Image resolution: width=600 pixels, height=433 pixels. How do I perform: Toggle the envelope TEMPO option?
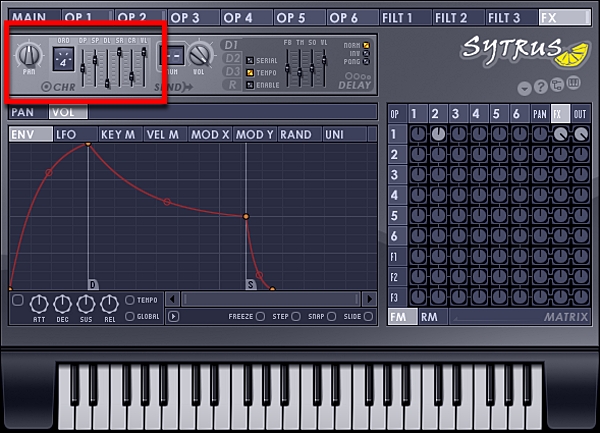[x=130, y=300]
